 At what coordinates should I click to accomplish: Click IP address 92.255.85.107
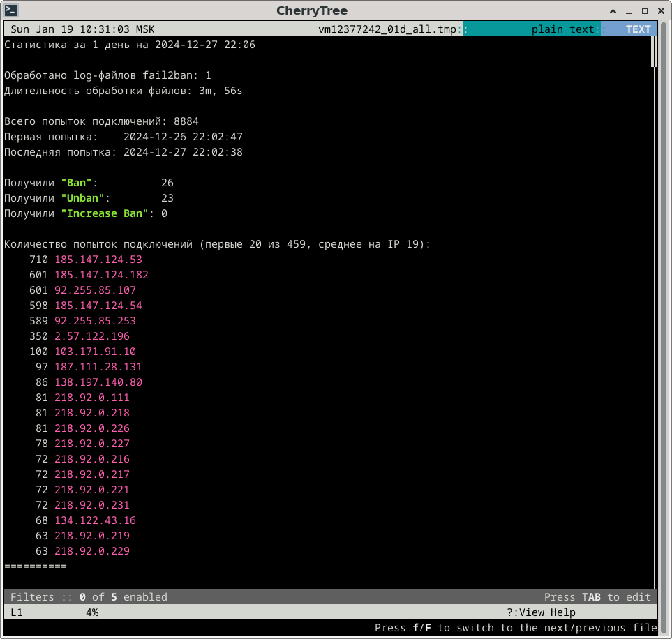95,290
